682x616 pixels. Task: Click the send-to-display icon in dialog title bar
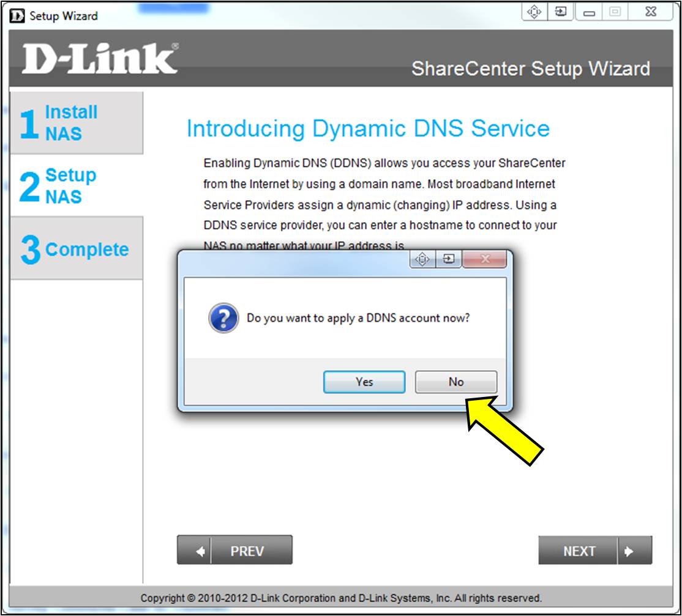(x=448, y=259)
